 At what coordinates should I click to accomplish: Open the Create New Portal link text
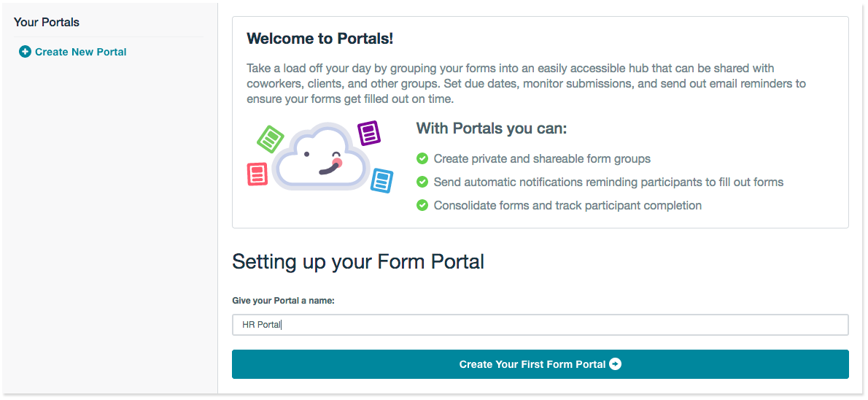click(x=81, y=52)
